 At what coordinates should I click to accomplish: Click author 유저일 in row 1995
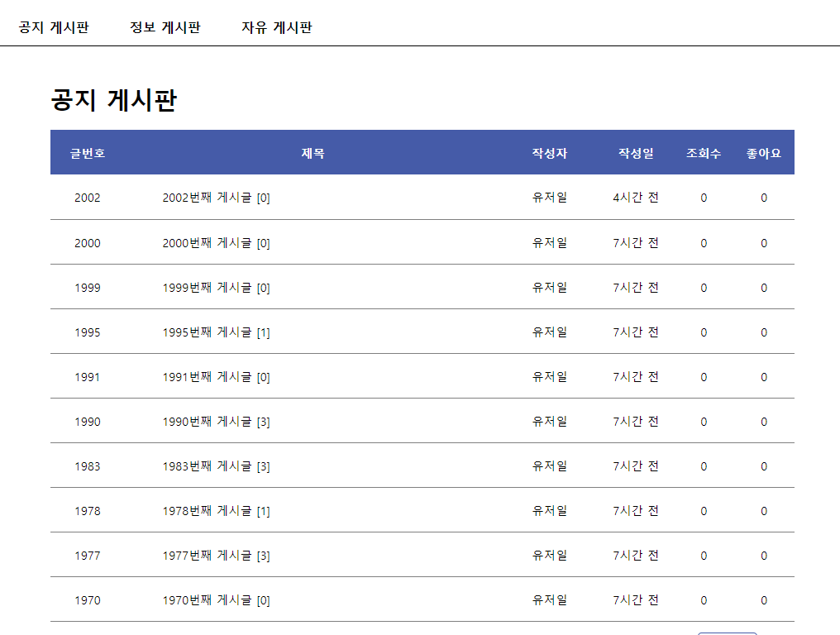550,332
